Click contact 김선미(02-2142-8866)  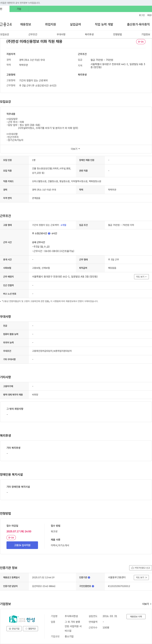tap(44, 586)
